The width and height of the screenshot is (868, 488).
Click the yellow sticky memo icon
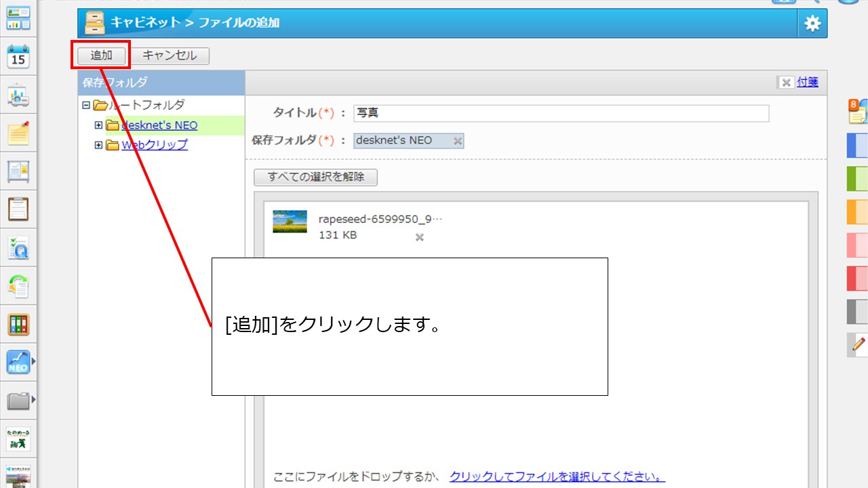pos(18,134)
